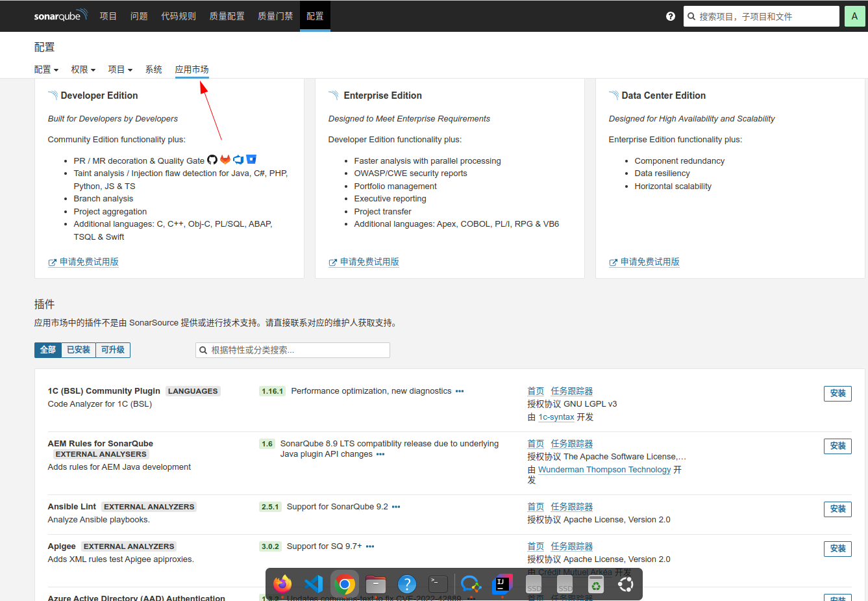Request Data Center Edition free trial
Viewport: 868px width, 601px height.
tap(644, 262)
